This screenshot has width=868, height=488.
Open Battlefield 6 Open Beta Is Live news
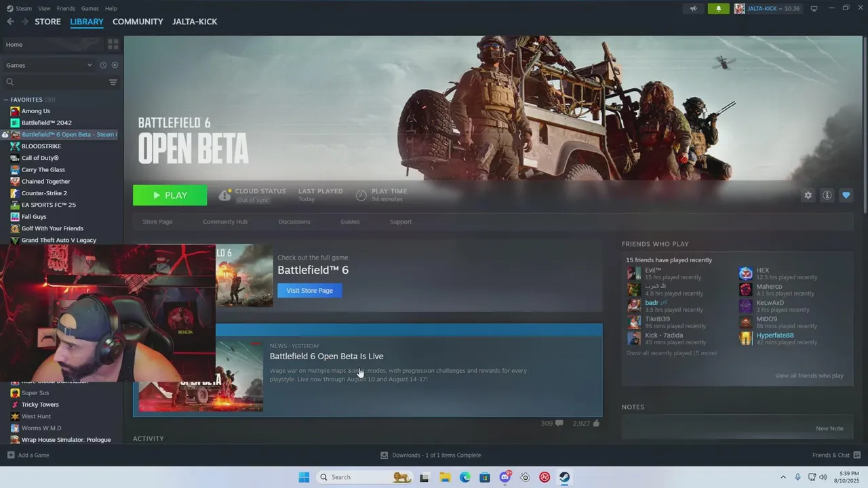(x=327, y=357)
